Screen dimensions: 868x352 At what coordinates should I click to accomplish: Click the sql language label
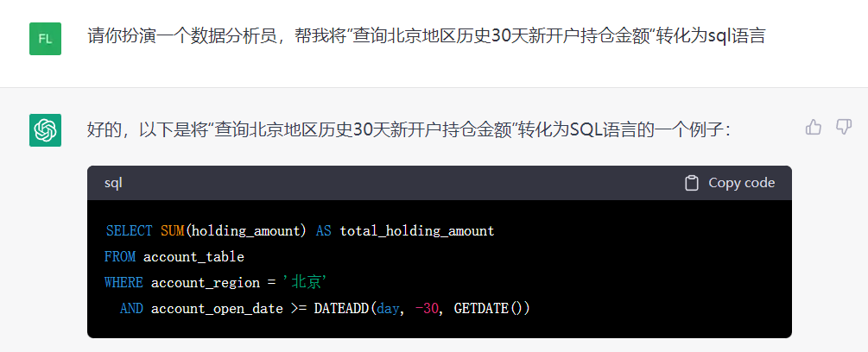click(x=113, y=183)
